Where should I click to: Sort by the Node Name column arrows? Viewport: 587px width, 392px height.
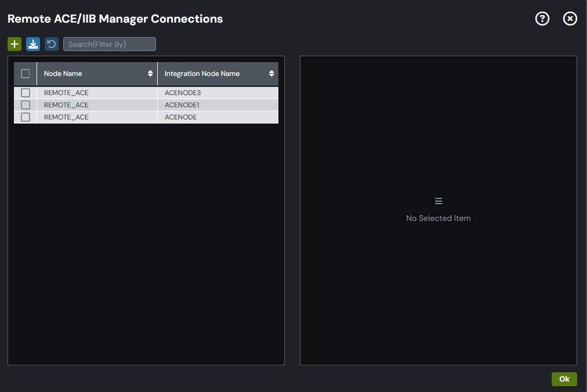tap(150, 74)
